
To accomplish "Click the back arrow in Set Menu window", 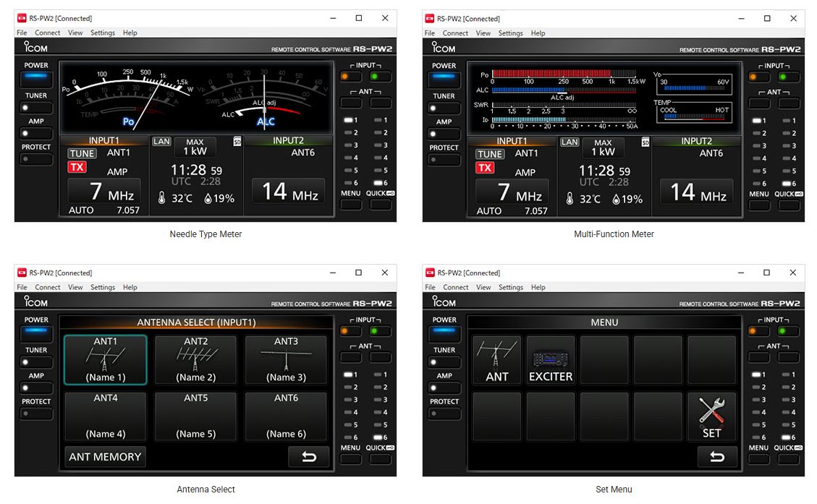I will (x=717, y=456).
